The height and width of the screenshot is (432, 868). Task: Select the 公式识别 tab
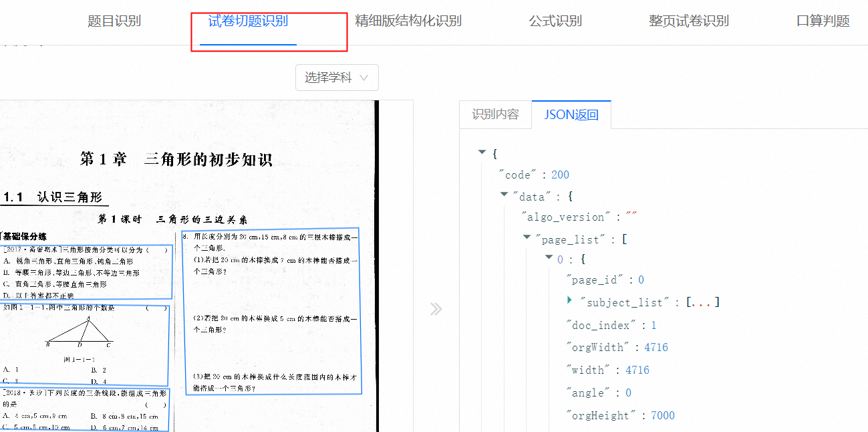555,21
